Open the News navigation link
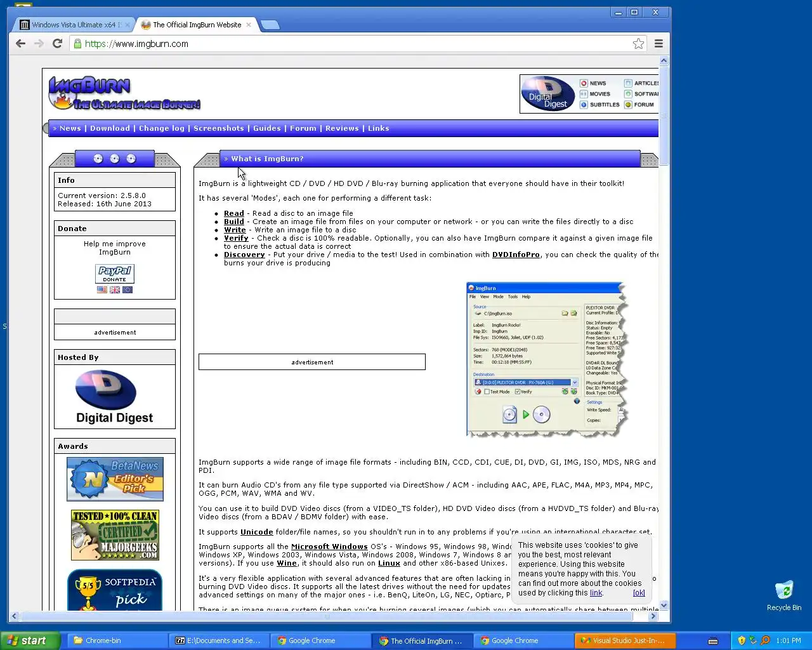 [70, 128]
